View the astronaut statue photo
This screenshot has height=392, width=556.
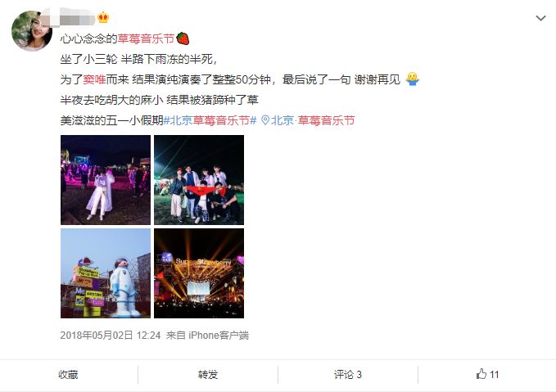106,273
